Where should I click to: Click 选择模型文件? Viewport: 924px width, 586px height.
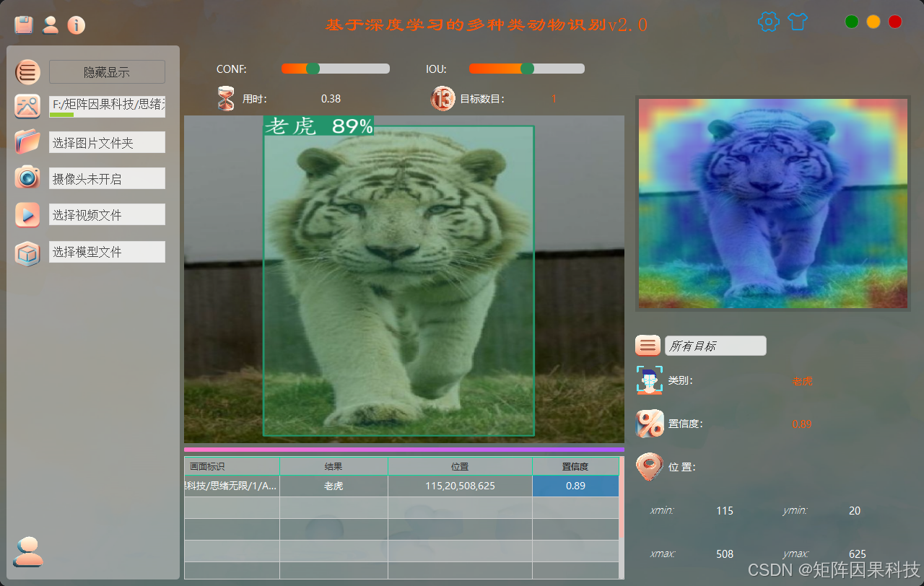107,252
